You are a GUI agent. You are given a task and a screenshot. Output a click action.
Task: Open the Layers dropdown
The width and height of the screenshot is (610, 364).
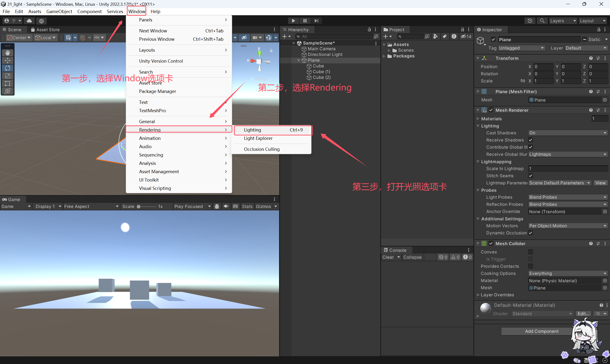pos(563,21)
